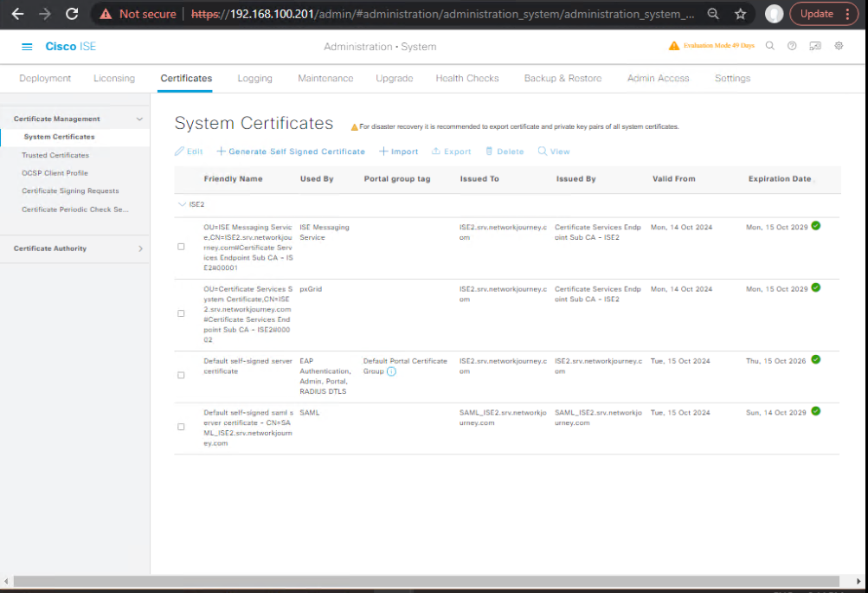
Task: Sort by Valid From column header
Action: [x=673, y=179]
